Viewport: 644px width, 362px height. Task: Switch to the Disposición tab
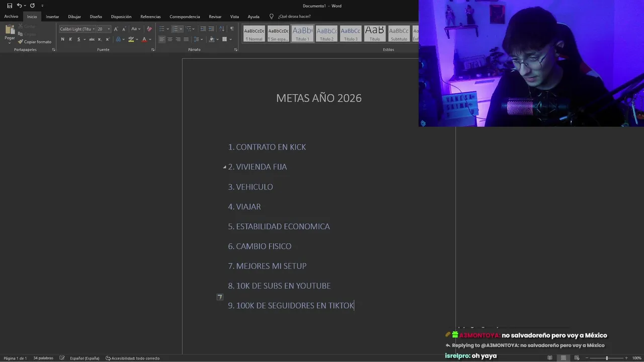(x=121, y=17)
